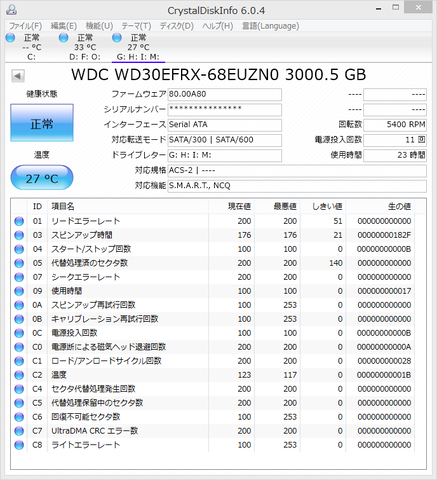Select the リードエラーレート attribute name
The height and width of the screenshot is (480, 437).
(86, 221)
